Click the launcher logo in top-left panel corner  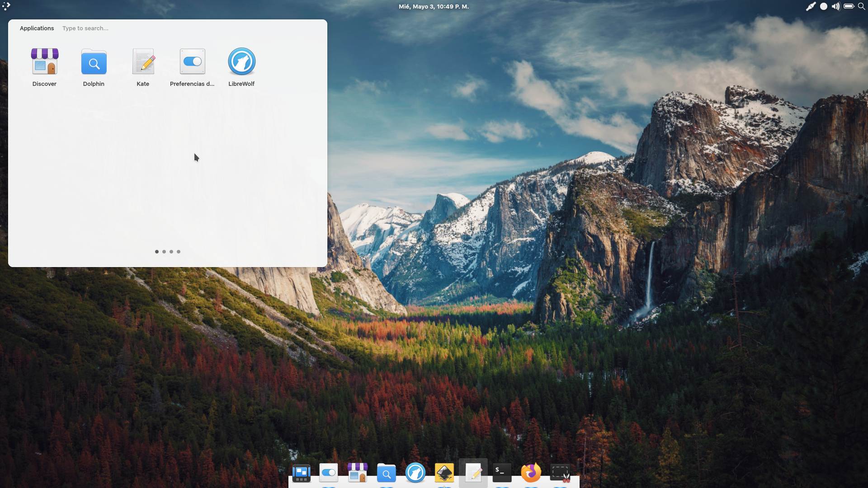click(x=6, y=6)
